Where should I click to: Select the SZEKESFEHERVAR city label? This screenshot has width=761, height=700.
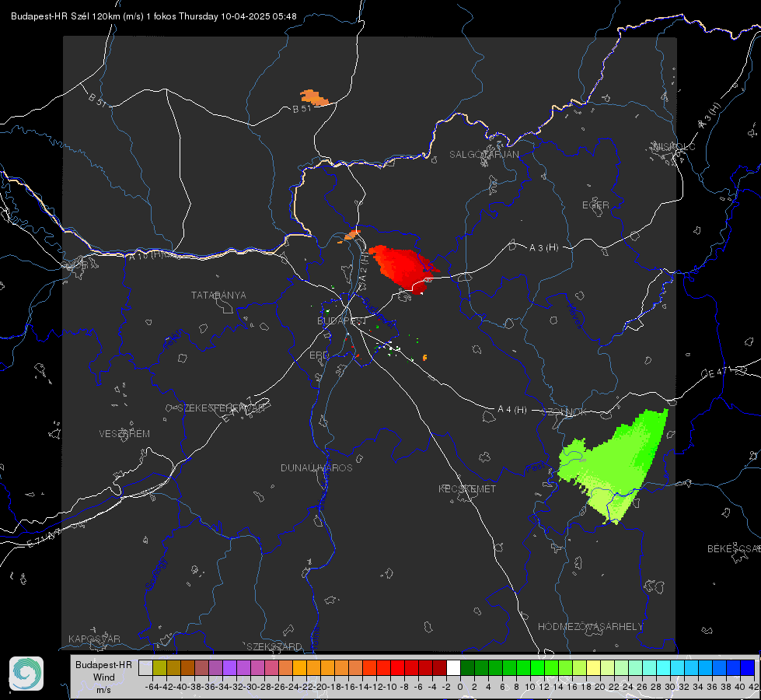221,408
